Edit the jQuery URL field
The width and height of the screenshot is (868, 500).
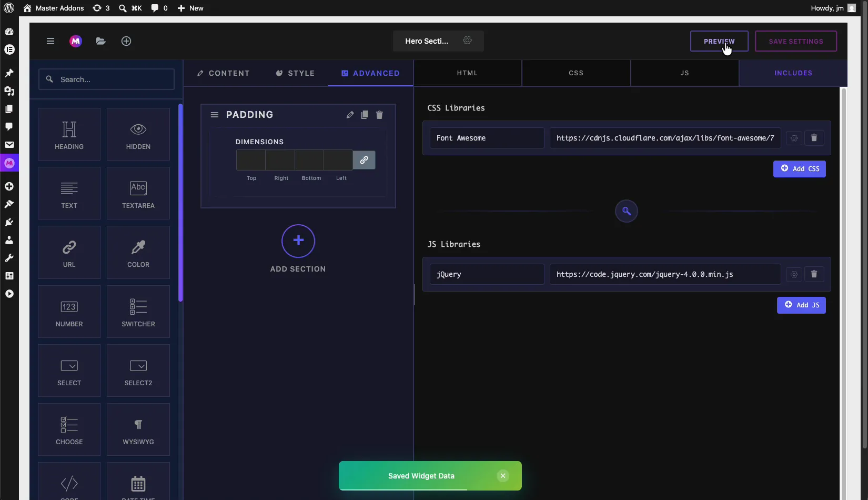[x=665, y=274]
